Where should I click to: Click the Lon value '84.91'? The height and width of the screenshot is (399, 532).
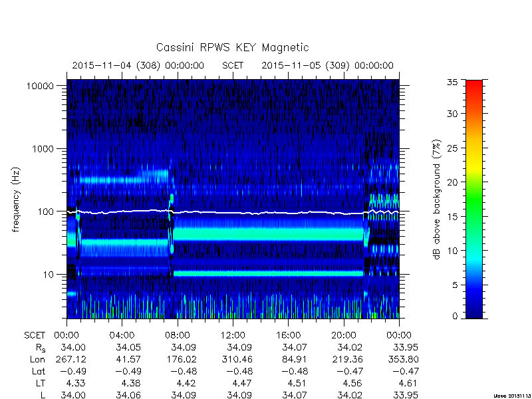295,359
